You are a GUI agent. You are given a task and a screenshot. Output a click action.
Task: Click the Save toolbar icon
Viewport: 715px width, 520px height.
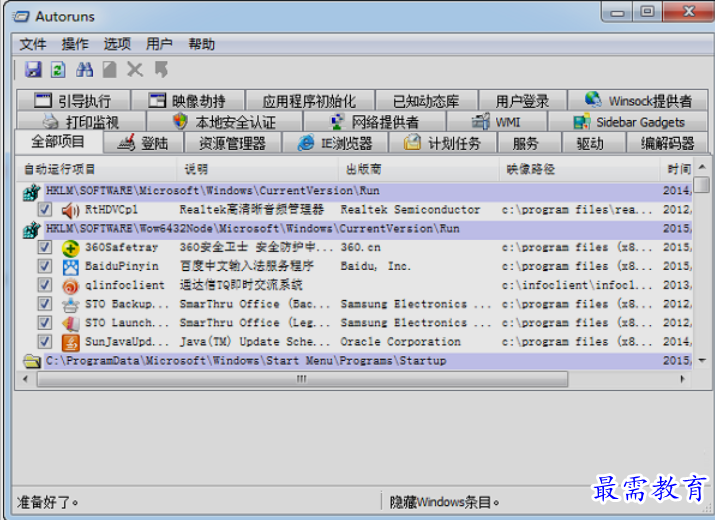click(x=33, y=69)
